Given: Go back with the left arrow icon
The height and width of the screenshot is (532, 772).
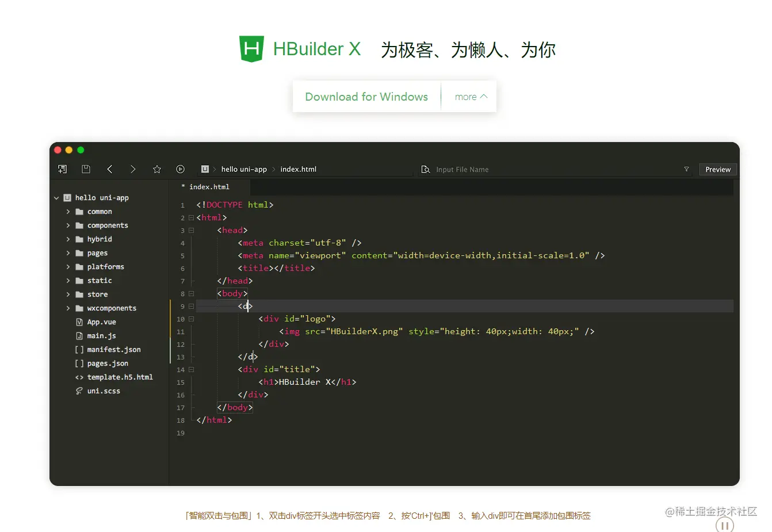Looking at the screenshot, I should 110,169.
